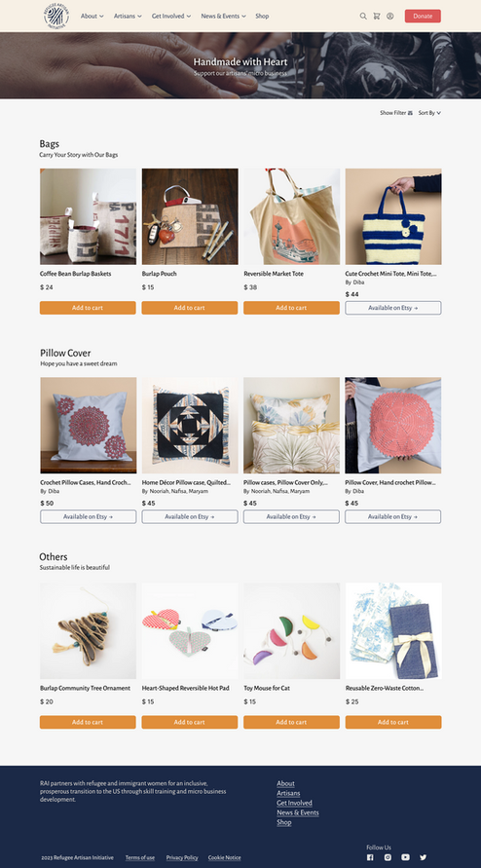
Task: Open the YouTube icon in footer
Action: [x=406, y=857]
